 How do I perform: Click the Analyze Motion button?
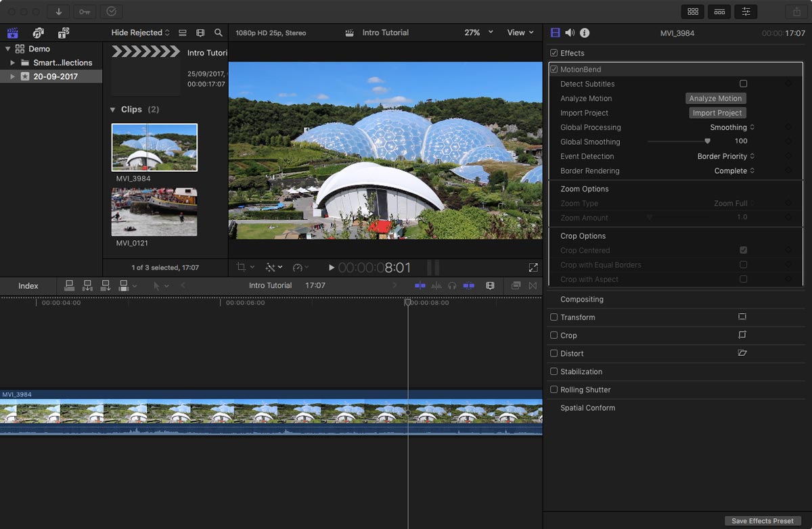(715, 98)
